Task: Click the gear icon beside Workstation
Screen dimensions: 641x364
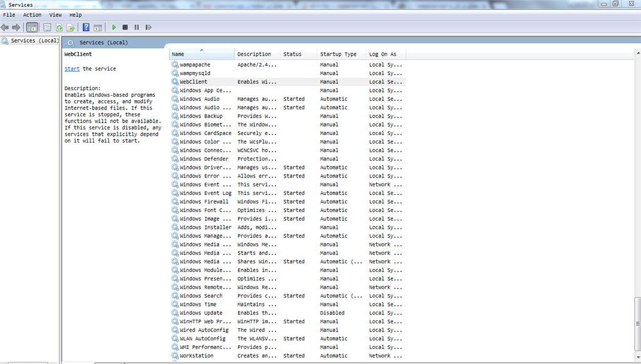Action: coord(175,356)
